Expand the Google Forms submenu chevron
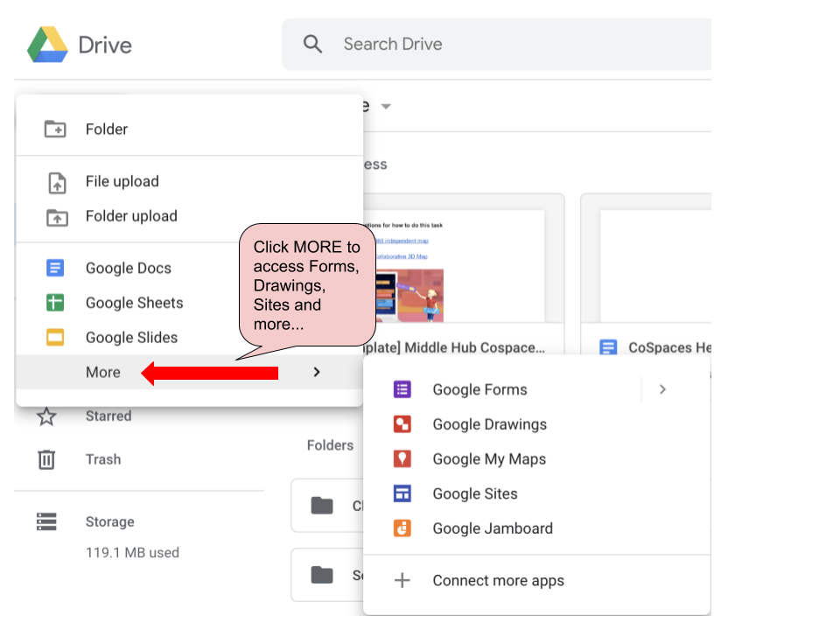840x630 pixels. [x=662, y=389]
